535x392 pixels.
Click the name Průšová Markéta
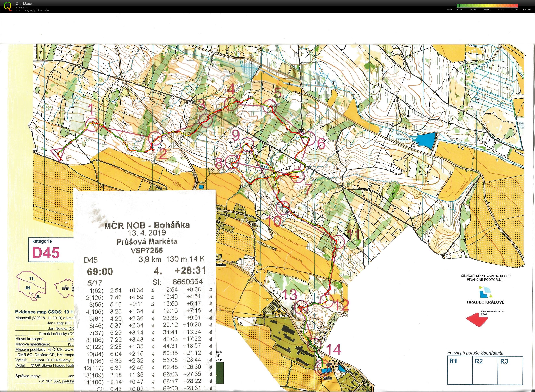click(x=147, y=241)
